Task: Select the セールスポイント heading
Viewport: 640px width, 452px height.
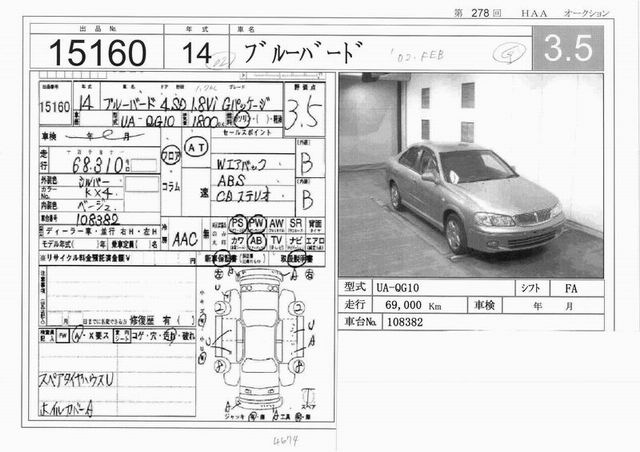Action: click(x=247, y=133)
